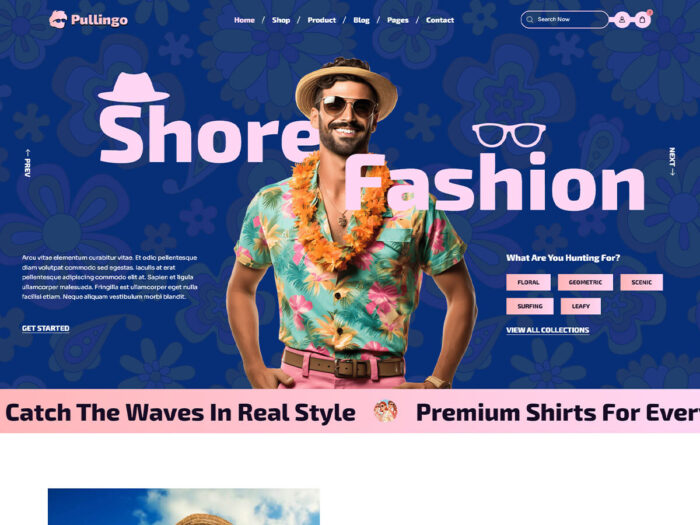Image resolution: width=700 pixels, height=525 pixels.
Task: Select the GEOMETRIC category tag
Action: coord(585,282)
